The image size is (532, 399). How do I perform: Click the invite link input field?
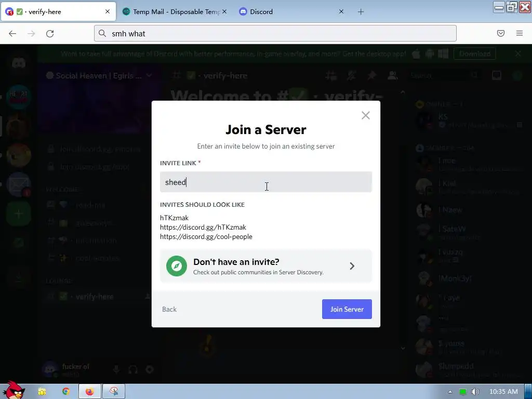click(265, 182)
